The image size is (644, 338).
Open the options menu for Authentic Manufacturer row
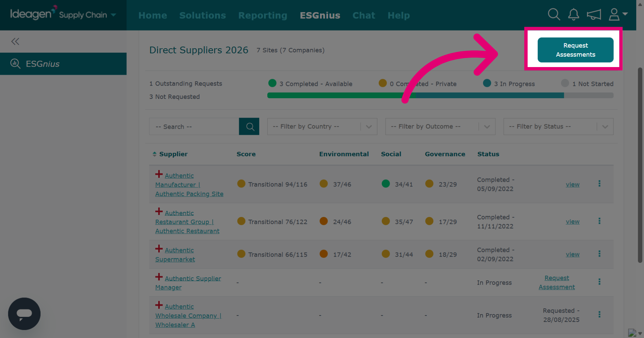(599, 183)
